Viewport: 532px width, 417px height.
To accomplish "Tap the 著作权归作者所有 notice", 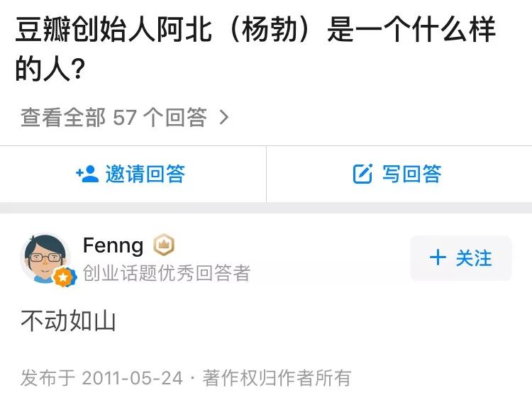I will 277,378.
